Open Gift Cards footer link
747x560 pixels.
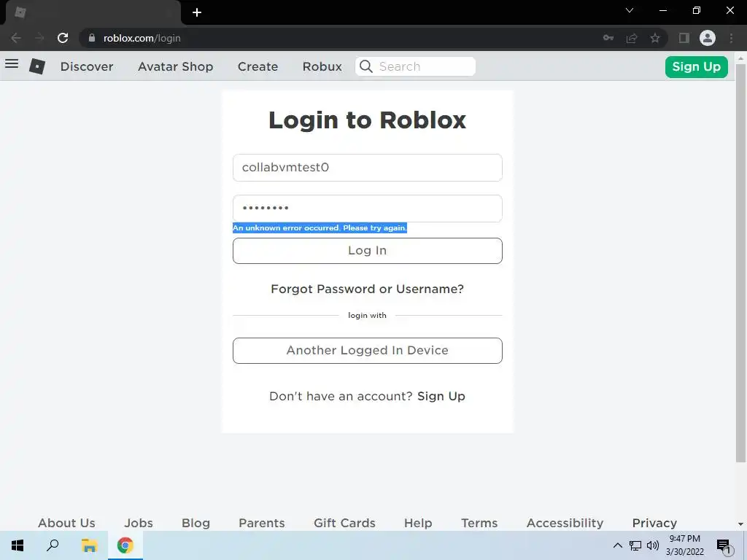tap(344, 523)
